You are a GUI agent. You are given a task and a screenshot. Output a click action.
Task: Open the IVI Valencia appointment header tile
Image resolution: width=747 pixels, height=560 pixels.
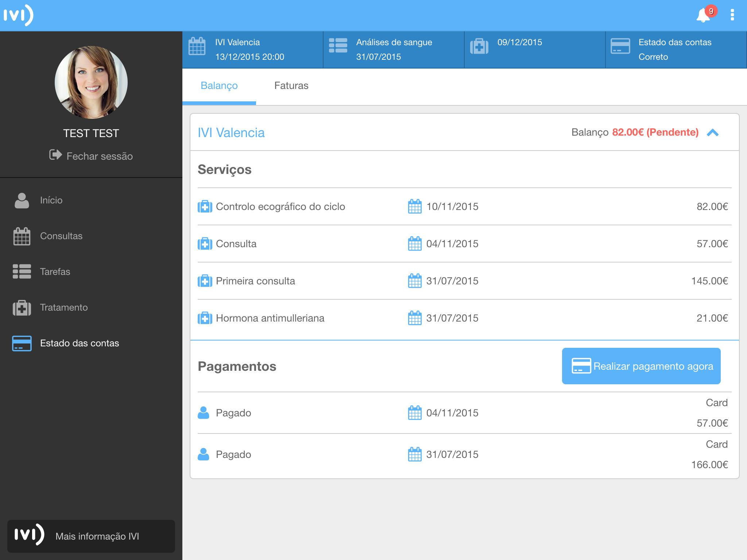point(252,50)
